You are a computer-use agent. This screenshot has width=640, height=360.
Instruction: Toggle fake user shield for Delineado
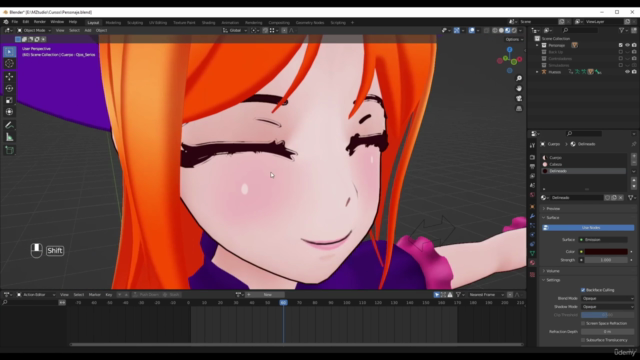[607, 198]
